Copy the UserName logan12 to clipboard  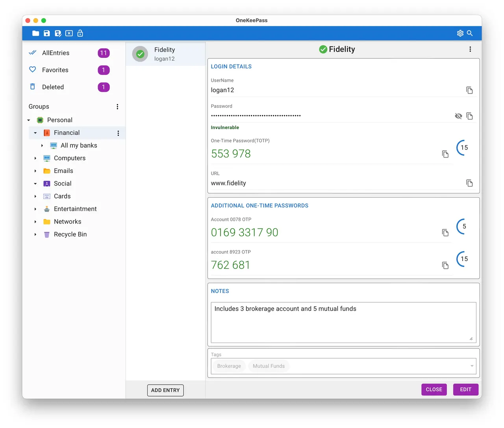tap(469, 90)
